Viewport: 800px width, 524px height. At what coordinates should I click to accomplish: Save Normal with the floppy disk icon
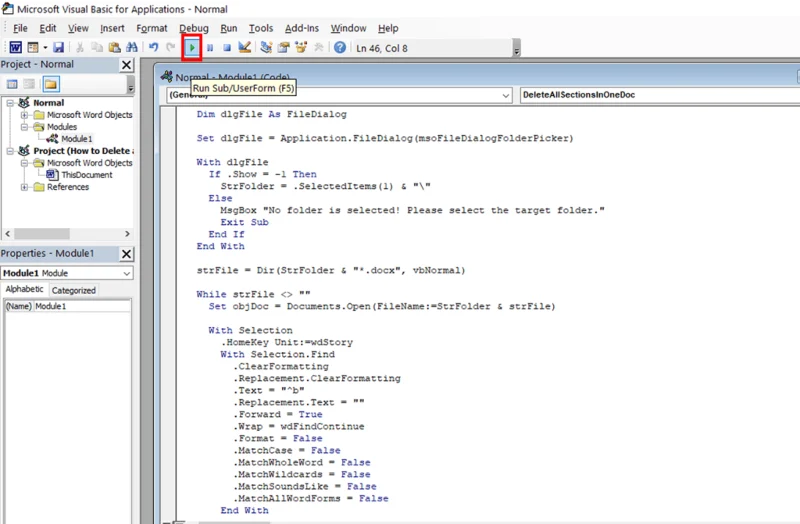point(59,47)
